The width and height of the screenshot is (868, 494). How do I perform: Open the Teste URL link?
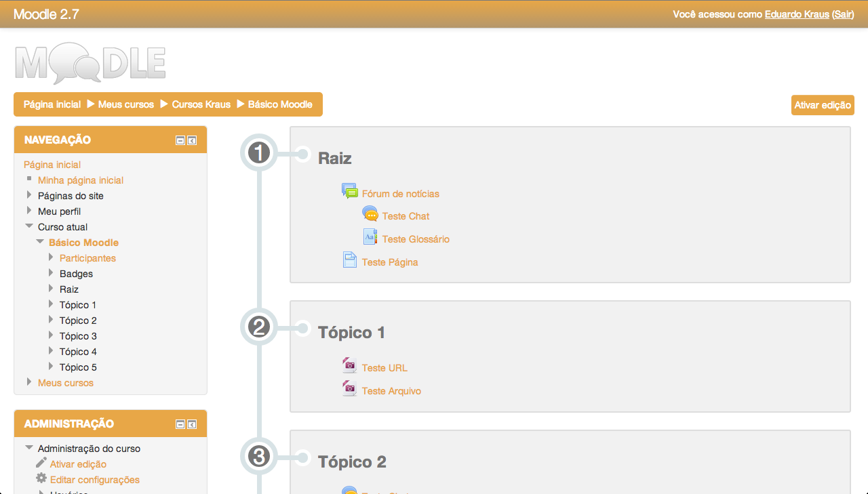point(384,368)
